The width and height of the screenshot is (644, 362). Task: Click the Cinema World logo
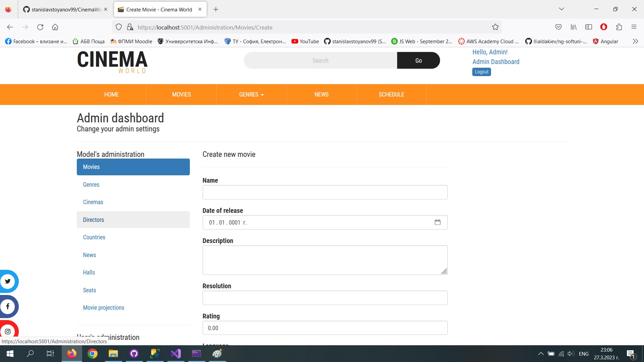click(x=112, y=62)
